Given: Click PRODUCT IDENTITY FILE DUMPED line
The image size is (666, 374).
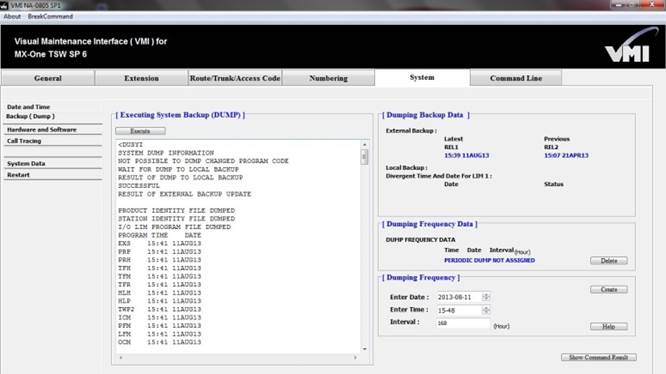Looking at the screenshot, I should (176, 211).
